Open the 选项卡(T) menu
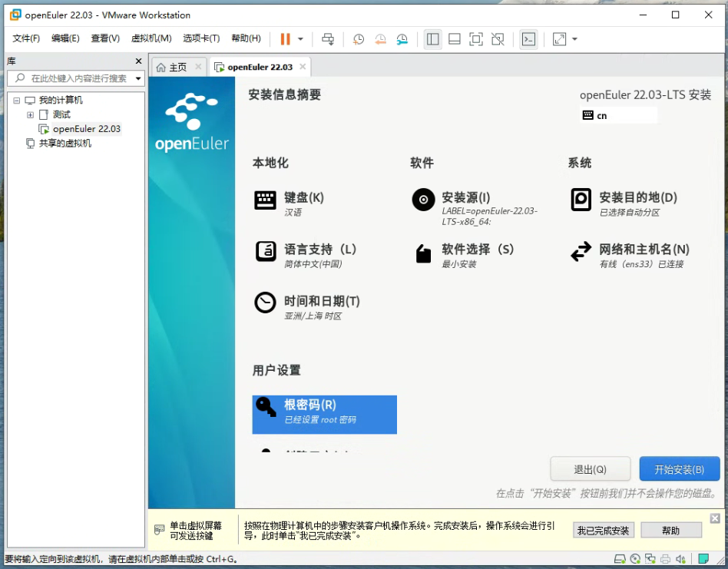 [201, 38]
